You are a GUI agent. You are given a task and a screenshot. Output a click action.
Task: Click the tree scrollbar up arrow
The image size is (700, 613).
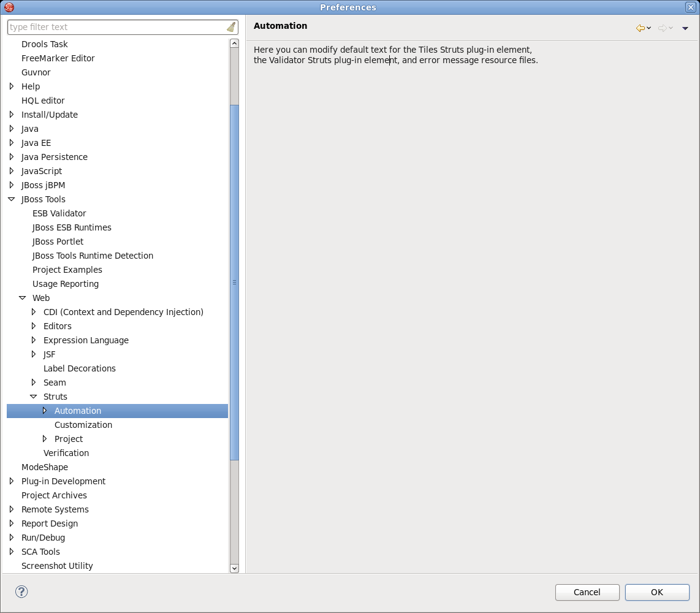tap(234, 44)
